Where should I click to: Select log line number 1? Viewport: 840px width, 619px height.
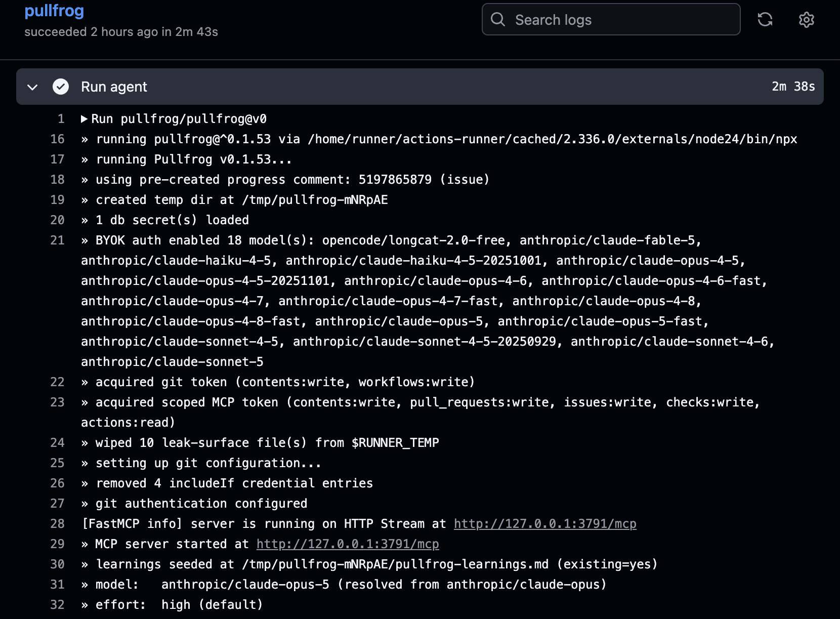click(61, 119)
